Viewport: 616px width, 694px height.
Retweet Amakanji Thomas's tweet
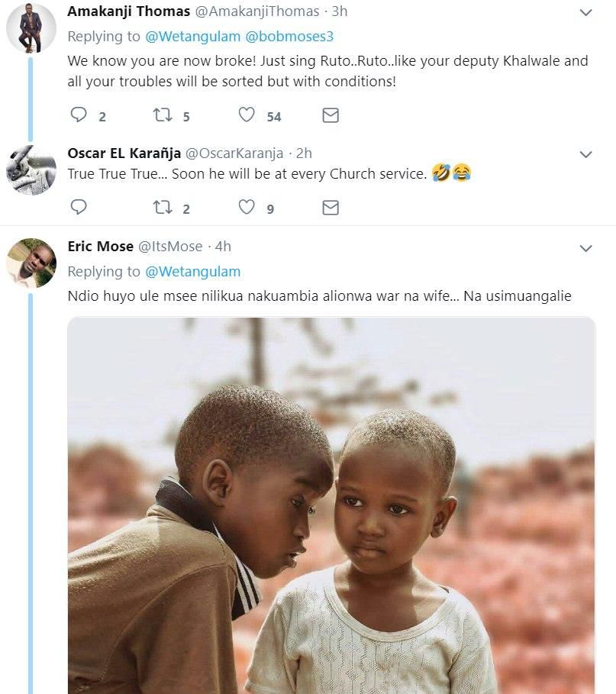(x=163, y=115)
